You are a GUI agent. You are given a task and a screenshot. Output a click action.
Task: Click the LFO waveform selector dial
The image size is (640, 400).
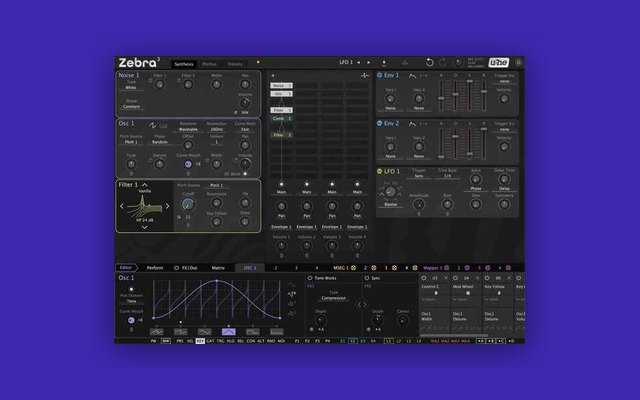(x=390, y=192)
